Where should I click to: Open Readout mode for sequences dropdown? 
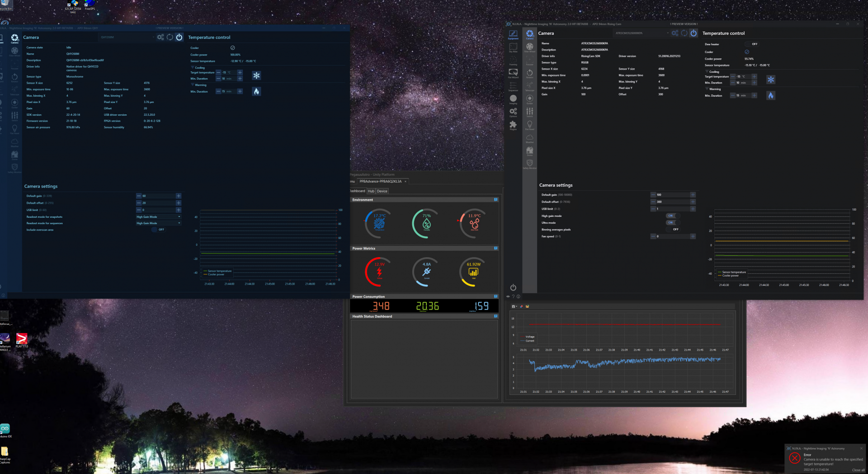point(158,223)
